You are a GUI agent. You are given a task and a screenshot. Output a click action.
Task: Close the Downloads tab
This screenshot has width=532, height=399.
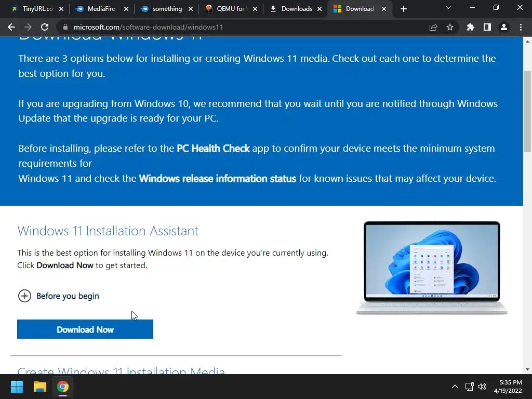(x=320, y=9)
